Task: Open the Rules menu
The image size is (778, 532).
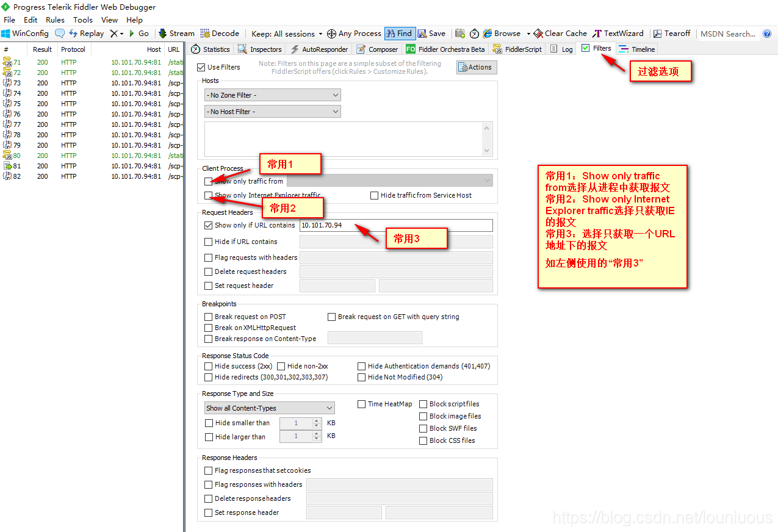Action: tap(55, 20)
